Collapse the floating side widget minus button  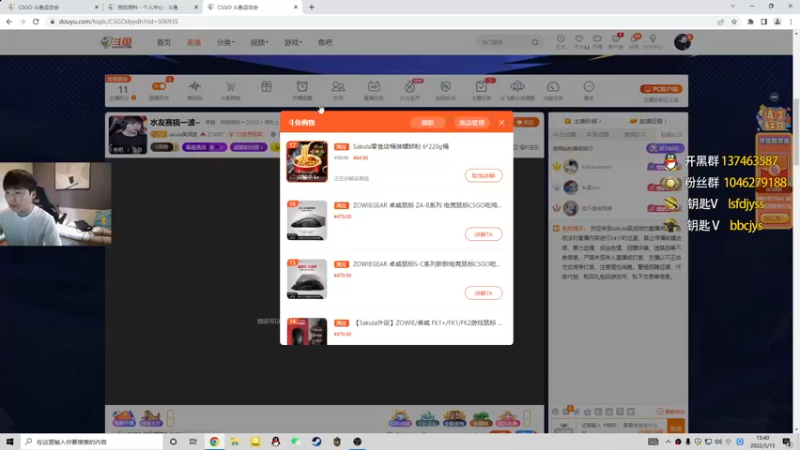[x=774, y=97]
